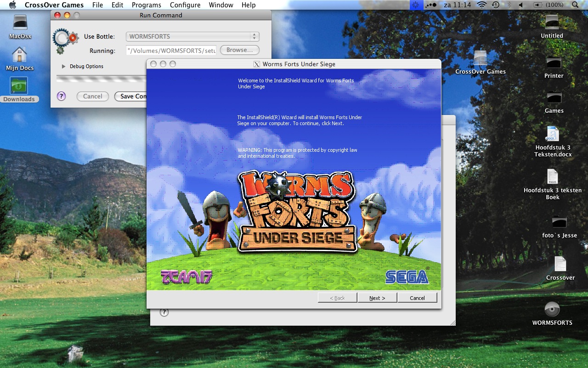Cancel the Run Command dialog
Screen dimensions: 588x368
pyautogui.click(x=92, y=96)
